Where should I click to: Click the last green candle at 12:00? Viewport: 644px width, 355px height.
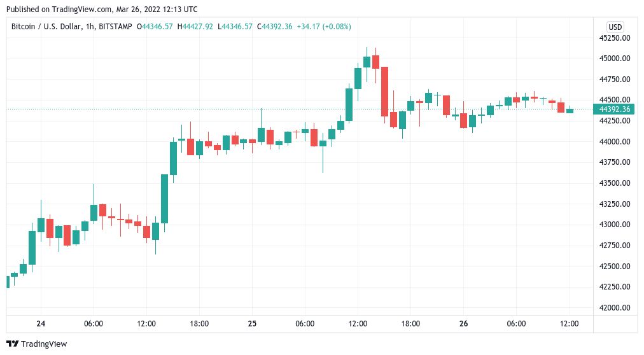click(x=570, y=111)
